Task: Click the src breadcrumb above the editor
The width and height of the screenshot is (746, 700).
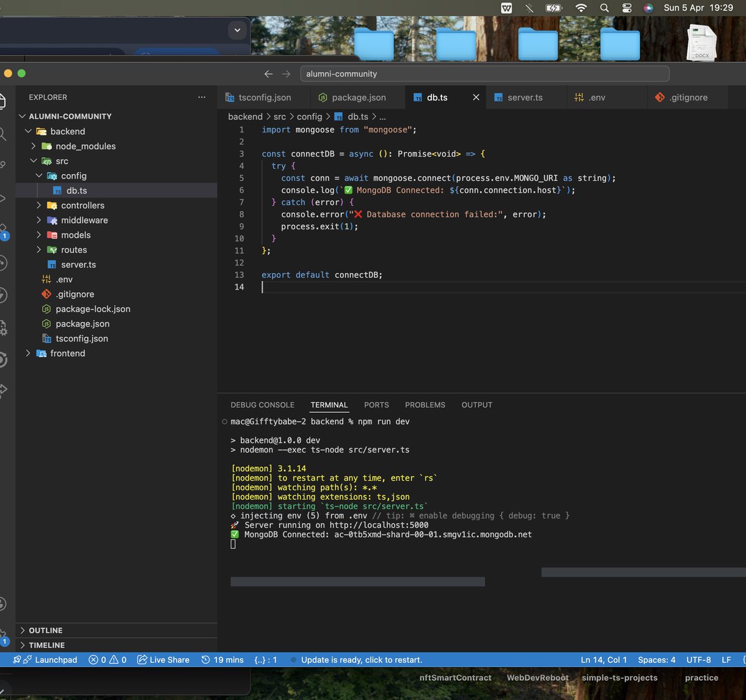Action: (x=280, y=116)
